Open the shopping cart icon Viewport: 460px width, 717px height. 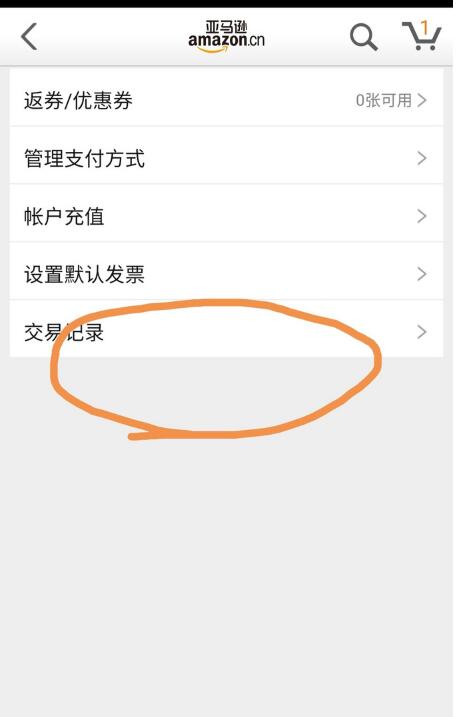point(422,36)
